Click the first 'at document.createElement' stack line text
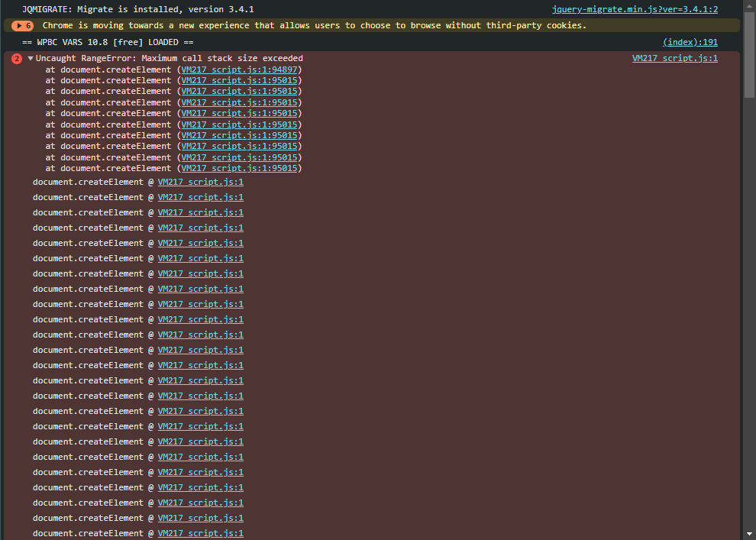 [108, 70]
